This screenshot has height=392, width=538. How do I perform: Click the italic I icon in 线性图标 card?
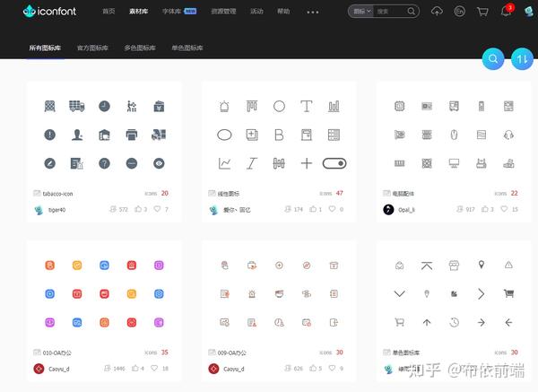[251, 163]
